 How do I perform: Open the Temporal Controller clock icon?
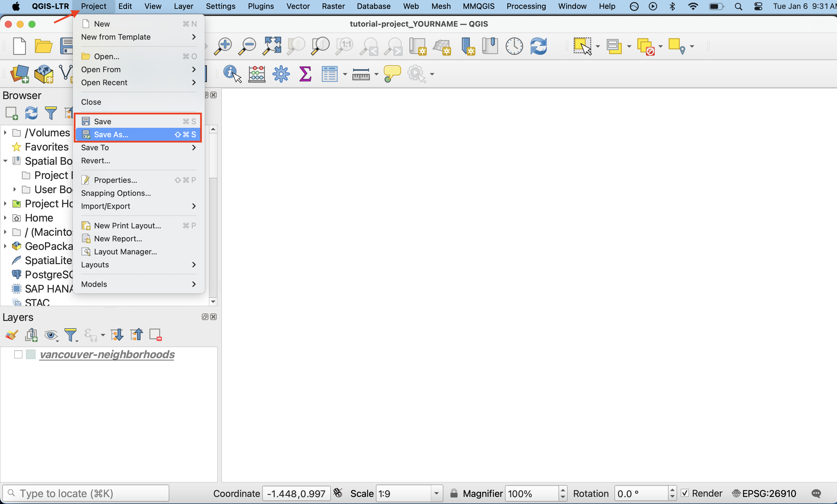[514, 46]
